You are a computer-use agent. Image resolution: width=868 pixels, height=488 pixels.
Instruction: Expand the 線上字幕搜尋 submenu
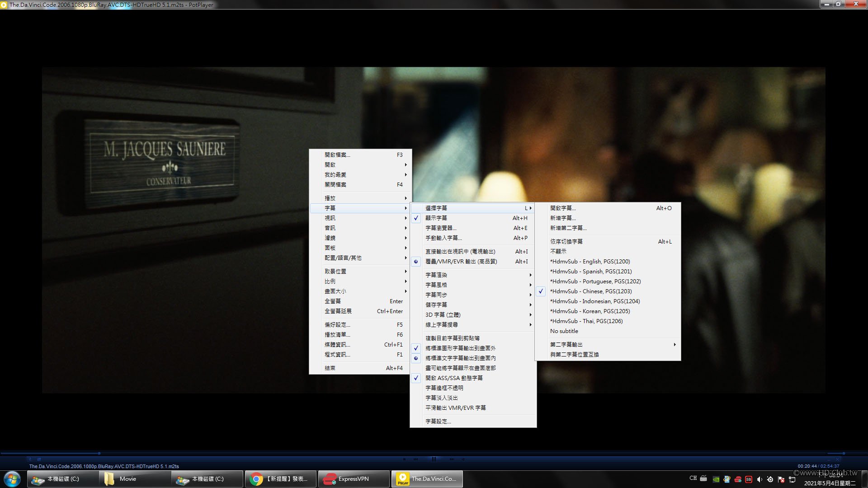473,325
